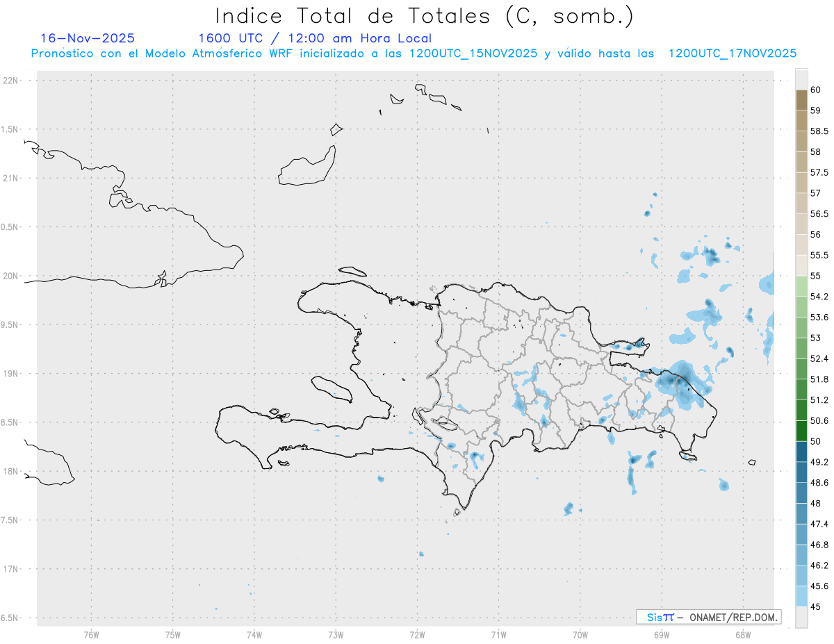Viewport: 834px width, 644px height.
Task: Click the colorbar value "46.2"
Action: (x=819, y=565)
